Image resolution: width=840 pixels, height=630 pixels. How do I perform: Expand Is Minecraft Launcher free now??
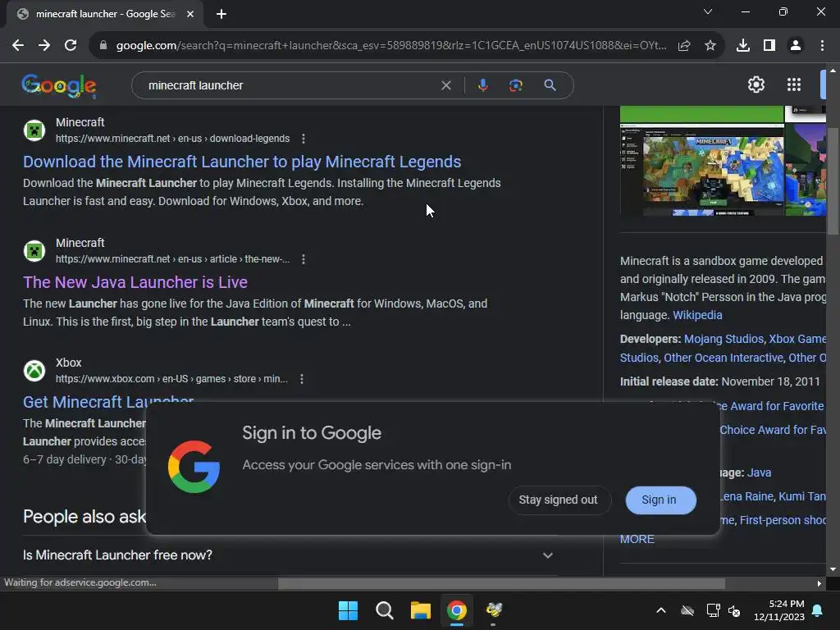click(x=288, y=555)
